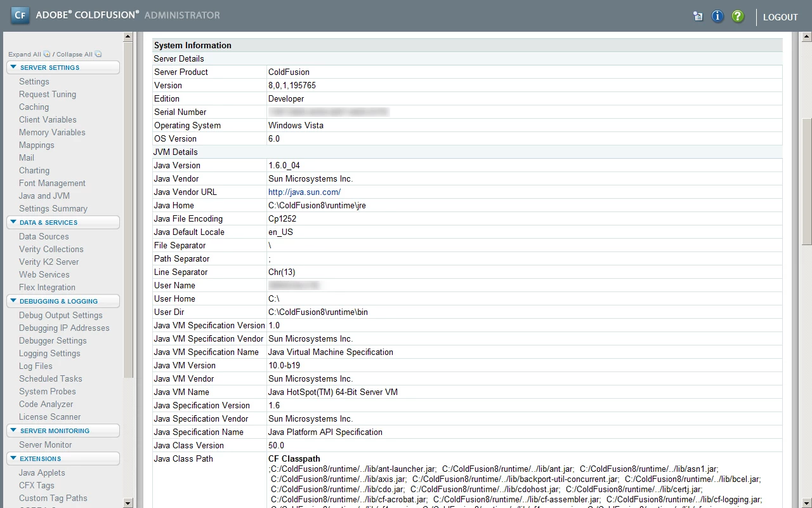The image size is (812, 508).
Task: Open the CFX Tags page
Action: point(37,485)
